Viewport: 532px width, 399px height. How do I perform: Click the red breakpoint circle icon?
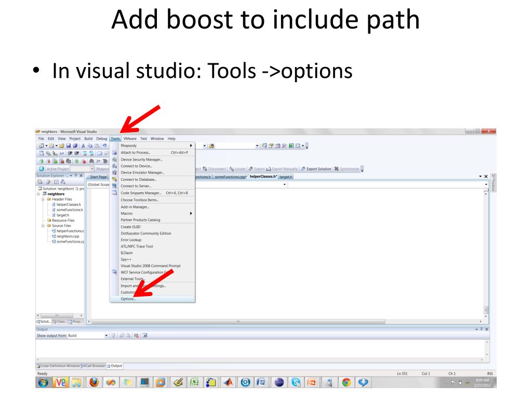[84, 162]
